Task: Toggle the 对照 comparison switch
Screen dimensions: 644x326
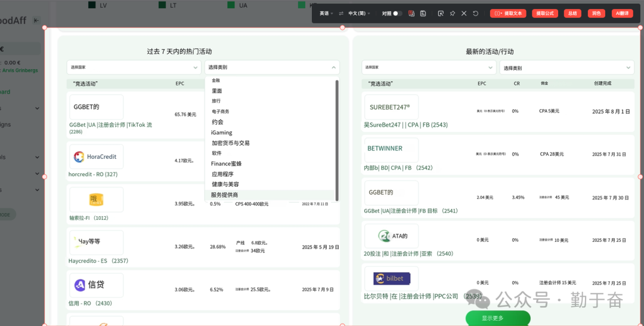Action: click(397, 14)
